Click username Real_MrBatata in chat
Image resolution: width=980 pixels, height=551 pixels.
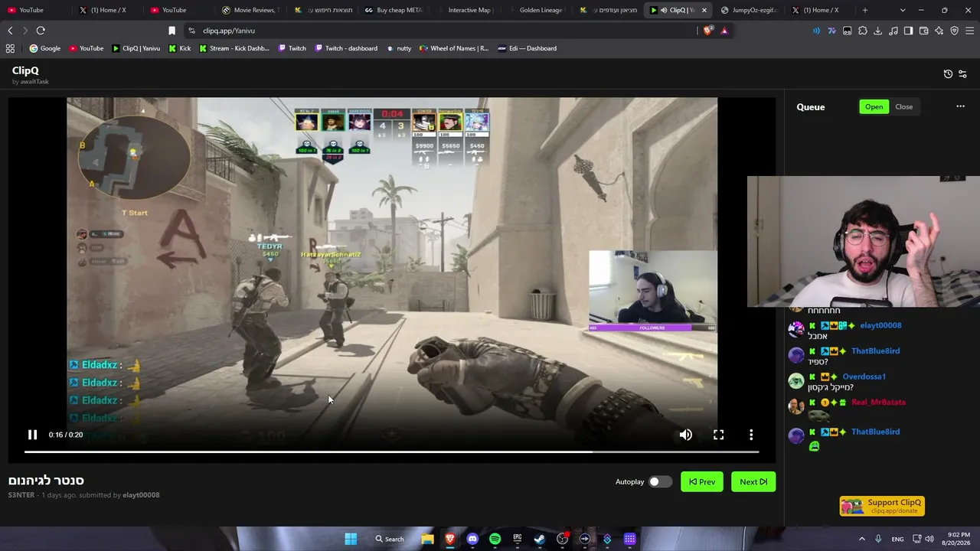click(878, 403)
